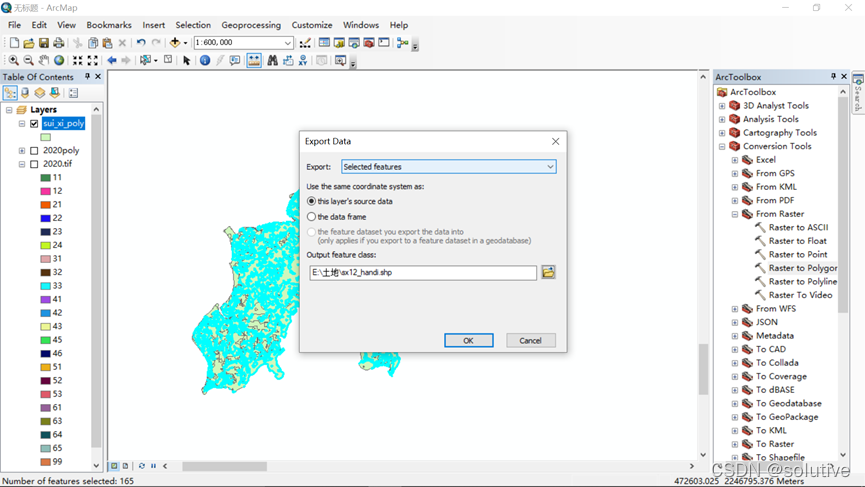Open the Export 'Selected features' dropdown
The image size is (865, 487).
[448, 167]
